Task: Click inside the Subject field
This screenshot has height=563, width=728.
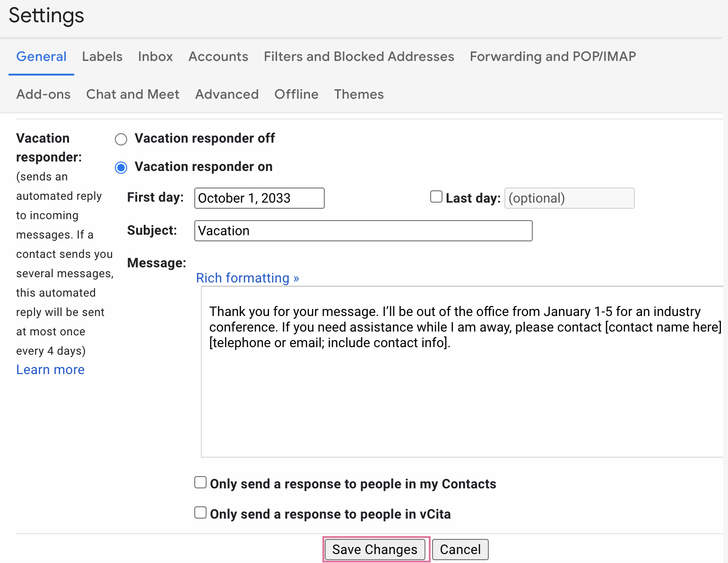Action: tap(363, 231)
